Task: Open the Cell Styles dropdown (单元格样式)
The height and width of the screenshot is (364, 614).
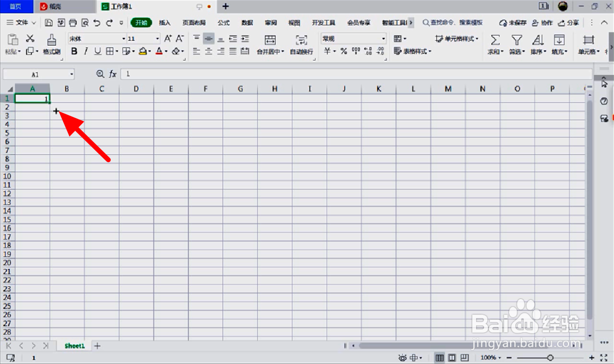Action: [457, 39]
